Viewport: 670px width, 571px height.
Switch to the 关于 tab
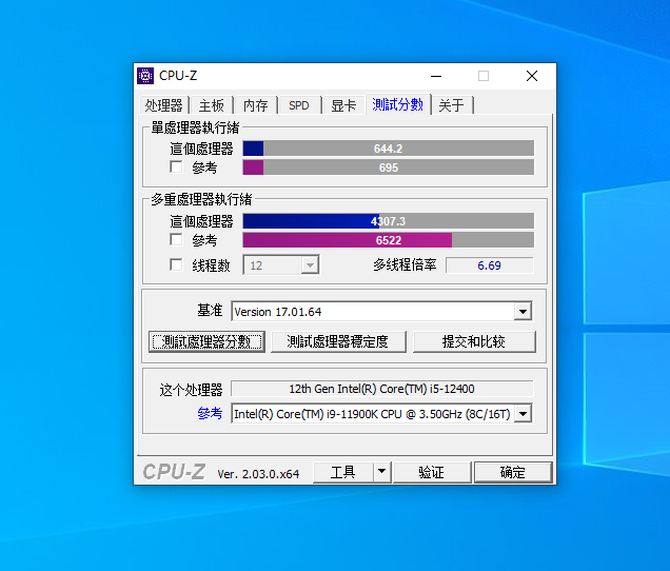coord(451,106)
